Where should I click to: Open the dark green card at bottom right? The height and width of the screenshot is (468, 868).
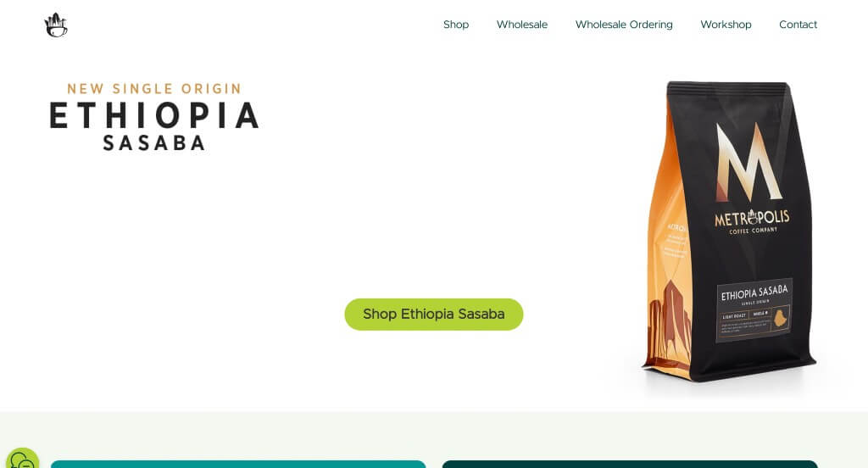[630, 464]
